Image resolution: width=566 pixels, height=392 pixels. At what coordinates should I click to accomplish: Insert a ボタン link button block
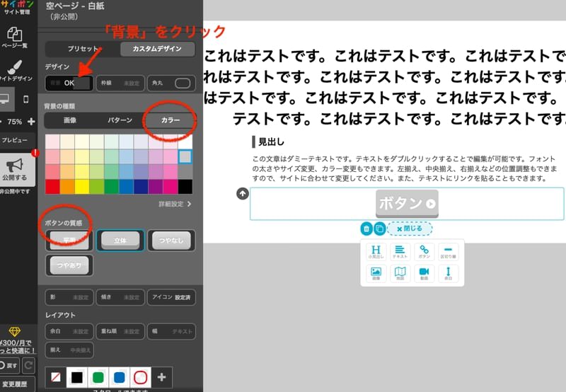(424, 252)
